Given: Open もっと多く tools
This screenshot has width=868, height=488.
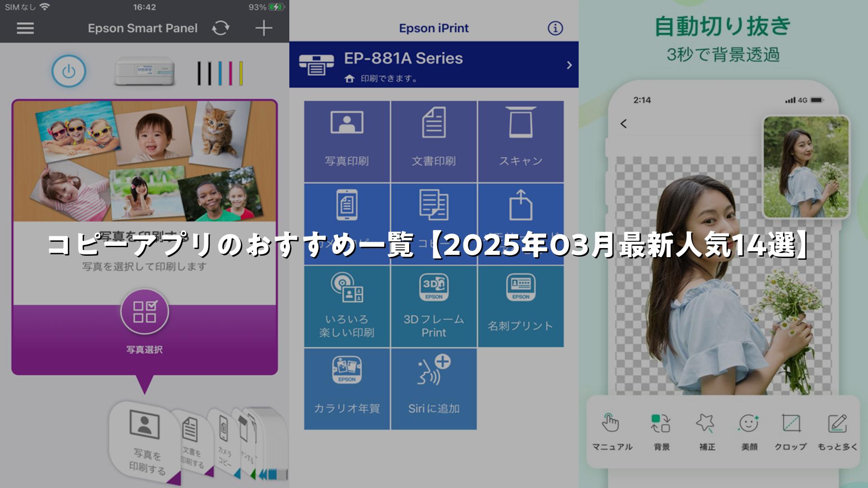Looking at the screenshot, I should tap(837, 432).
